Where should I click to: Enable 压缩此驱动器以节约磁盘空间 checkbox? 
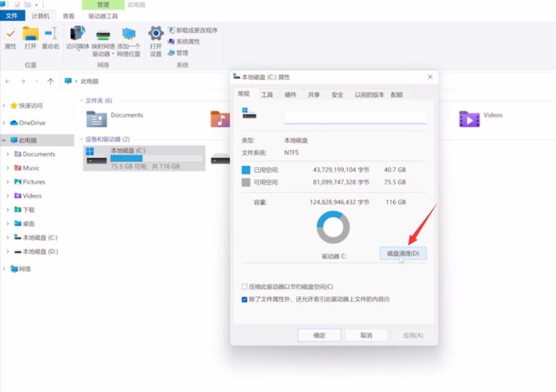tap(245, 286)
